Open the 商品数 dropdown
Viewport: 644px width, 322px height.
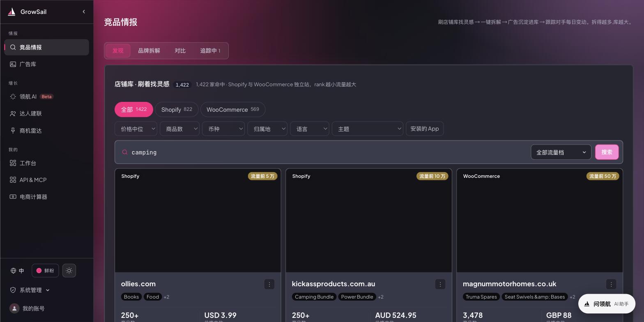point(179,129)
